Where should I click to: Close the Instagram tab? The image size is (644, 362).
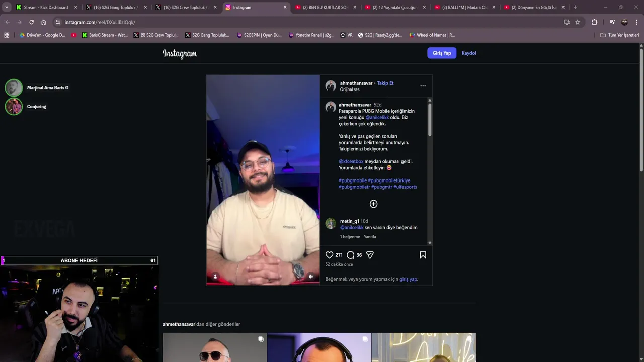(285, 7)
